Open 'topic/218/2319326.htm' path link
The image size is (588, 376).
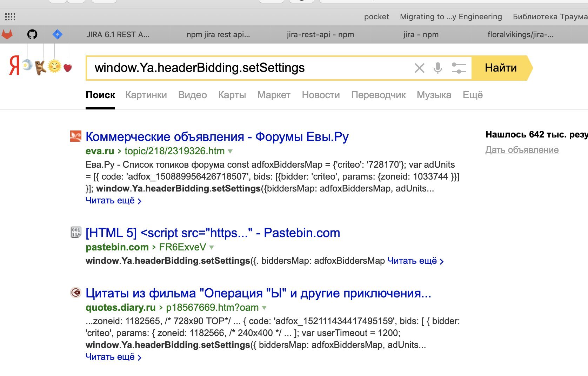tap(175, 151)
